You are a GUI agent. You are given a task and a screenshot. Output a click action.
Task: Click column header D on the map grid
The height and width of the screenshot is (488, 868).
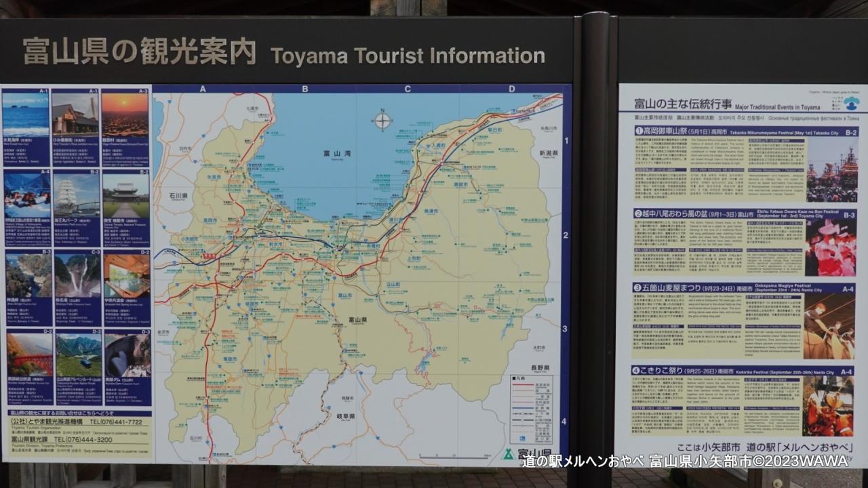[x=511, y=89]
